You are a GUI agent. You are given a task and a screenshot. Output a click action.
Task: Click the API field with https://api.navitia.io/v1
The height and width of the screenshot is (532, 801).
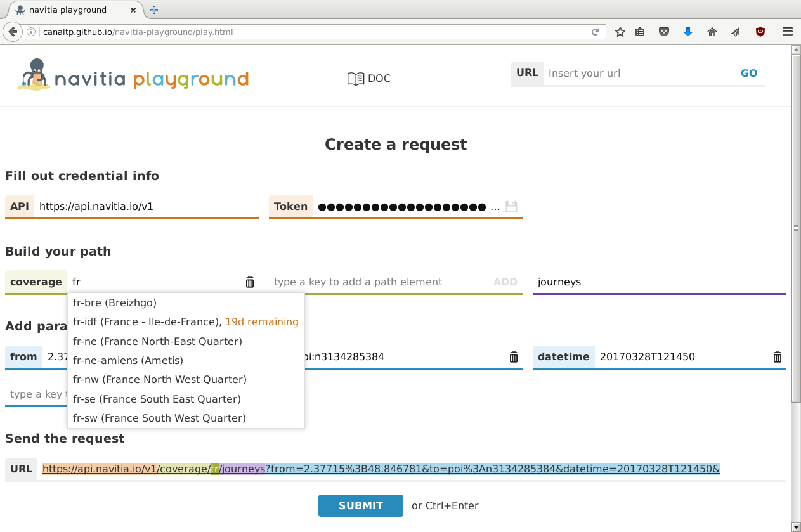tap(146, 207)
